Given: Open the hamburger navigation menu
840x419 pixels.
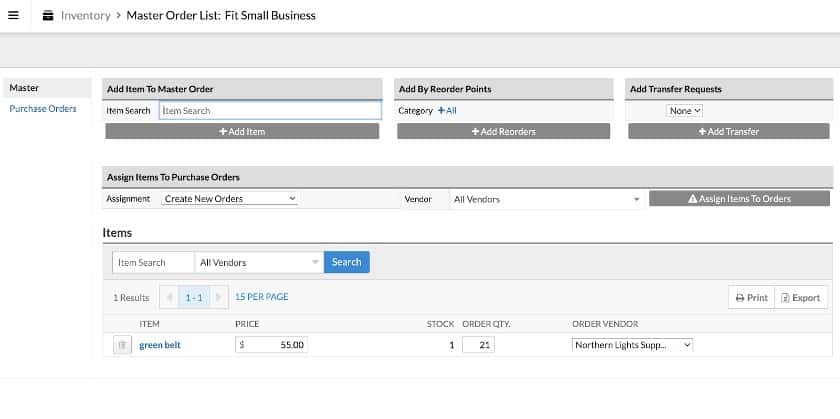Looking at the screenshot, I should pyautogui.click(x=13, y=15).
